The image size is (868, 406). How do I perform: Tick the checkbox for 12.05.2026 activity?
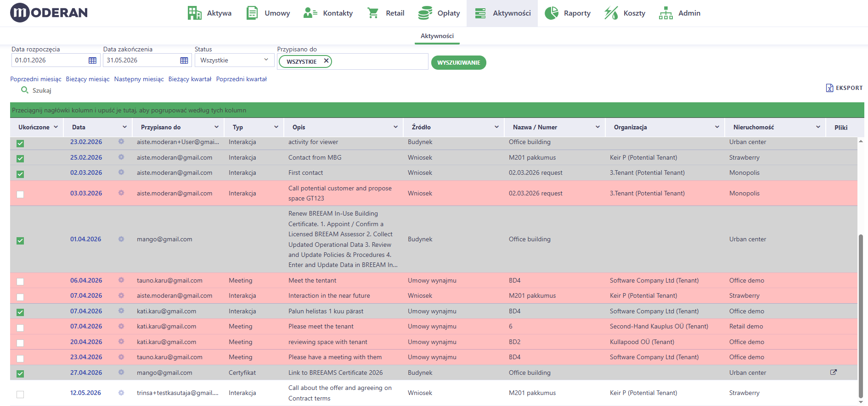[20, 395]
